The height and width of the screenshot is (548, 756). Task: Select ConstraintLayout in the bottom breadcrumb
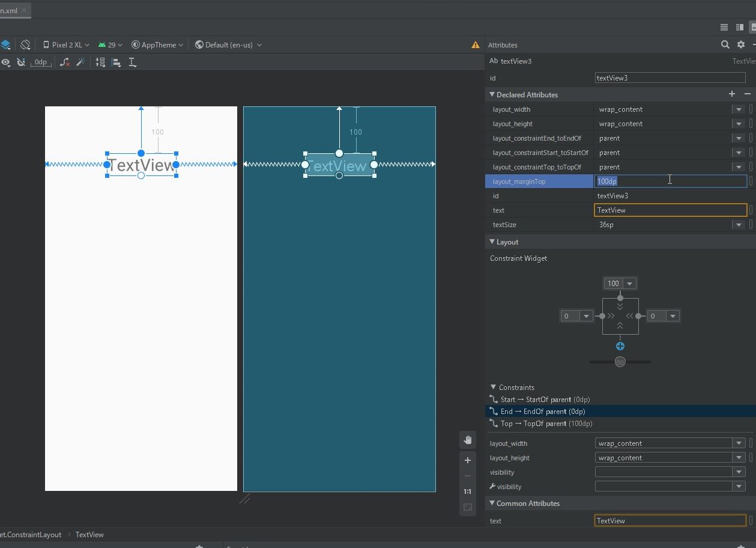pyautogui.click(x=31, y=534)
